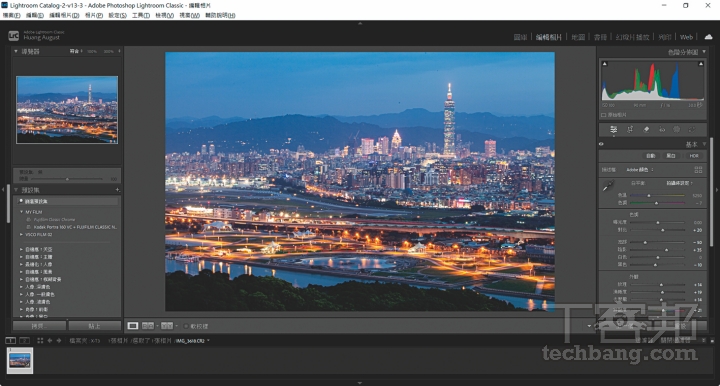
Task: Click the 陰影 shadows slider
Action: coord(658,250)
